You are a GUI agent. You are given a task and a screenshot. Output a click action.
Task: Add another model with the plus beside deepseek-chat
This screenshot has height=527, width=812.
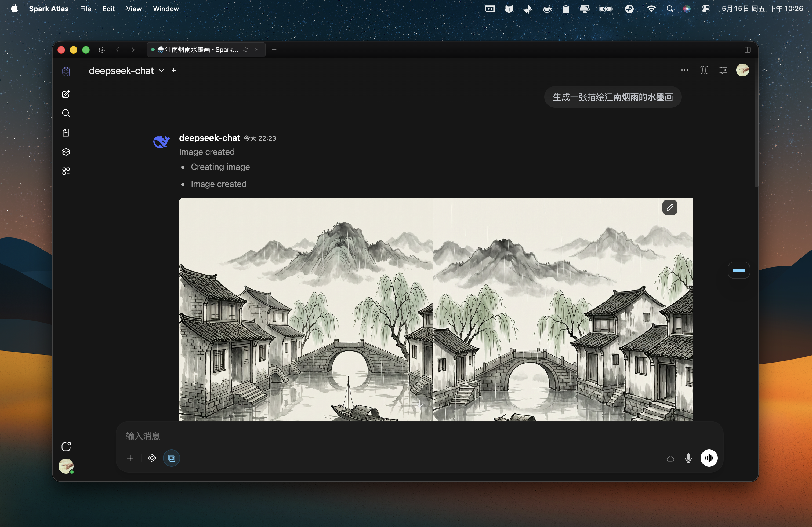tap(174, 70)
